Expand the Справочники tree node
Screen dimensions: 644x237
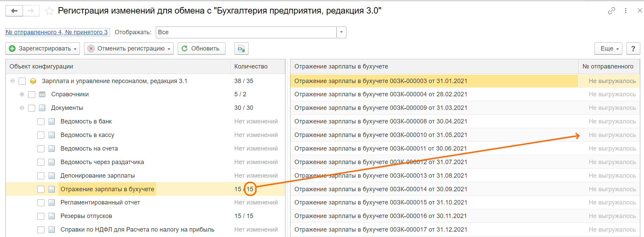pyautogui.click(x=22, y=94)
